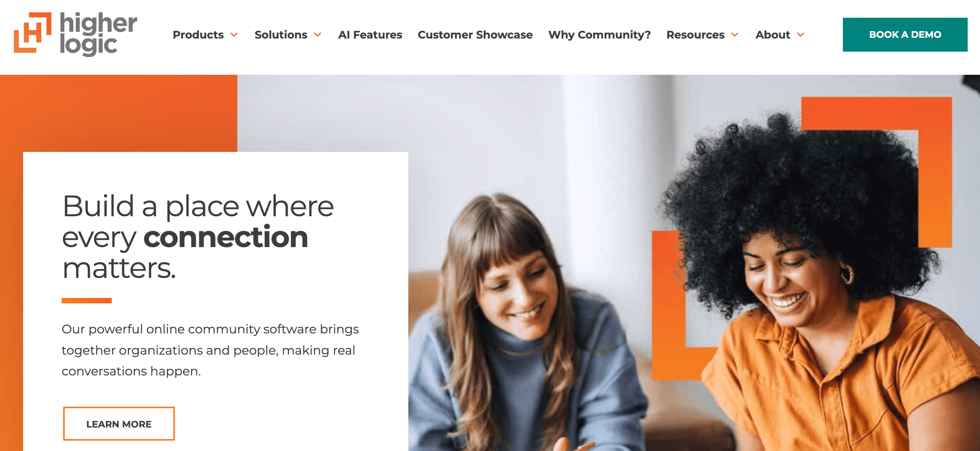This screenshot has height=451, width=980.
Task: Open the About menu
Action: [x=772, y=35]
